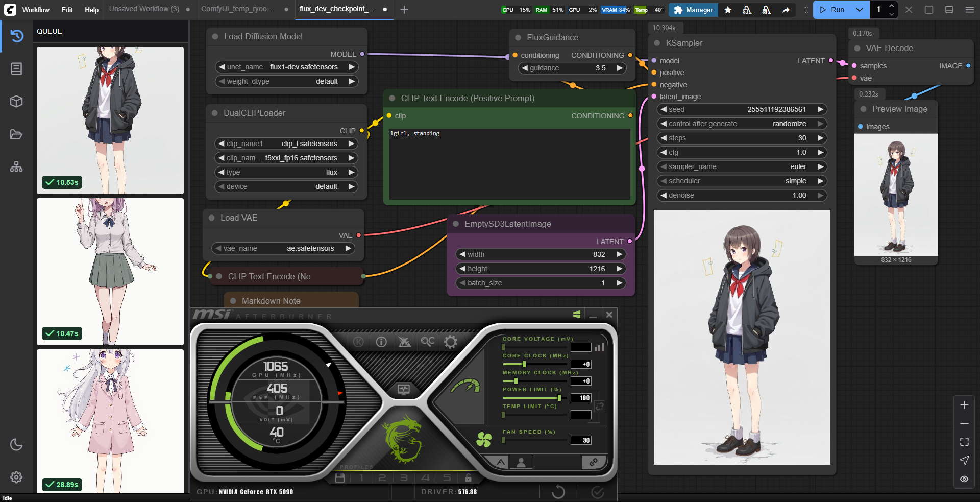Viewport: 980px width, 502px height.
Task: Open queue thumbnail with 10.47s result
Action: pyautogui.click(x=110, y=272)
